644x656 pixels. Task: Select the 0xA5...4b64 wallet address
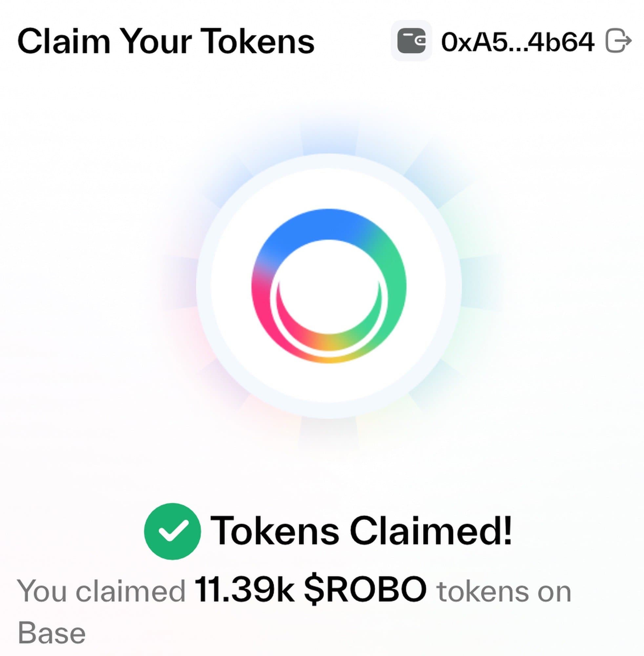(x=518, y=42)
